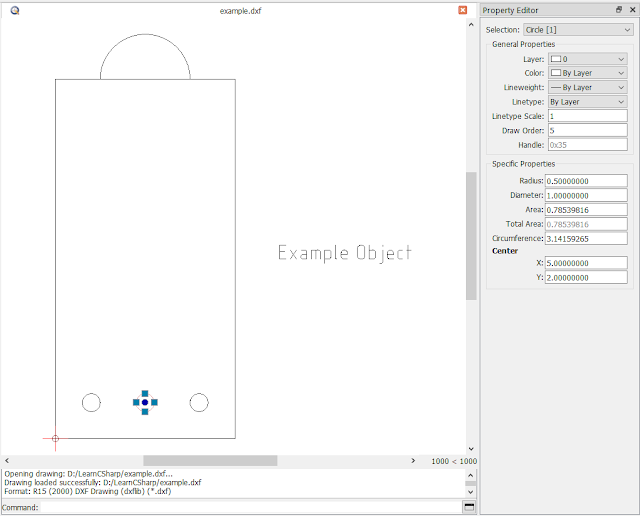Click the Command line input
The height and width of the screenshot is (516, 640).
pos(251,507)
